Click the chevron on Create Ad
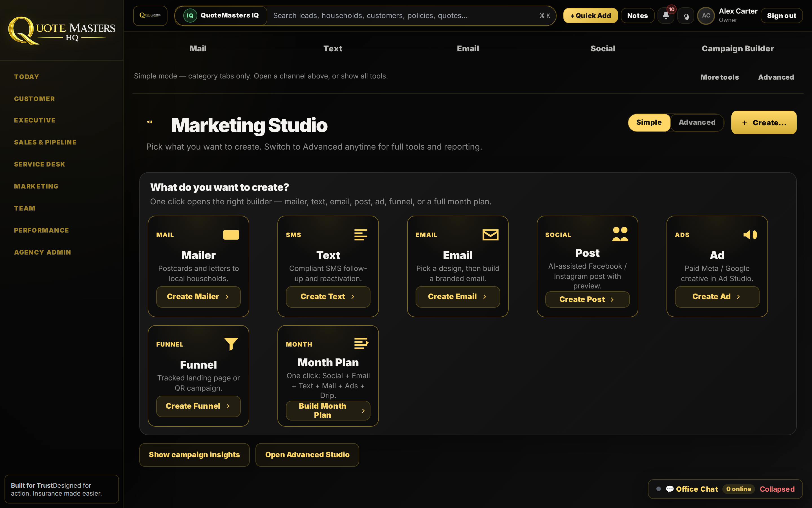The width and height of the screenshot is (812, 508). click(738, 297)
